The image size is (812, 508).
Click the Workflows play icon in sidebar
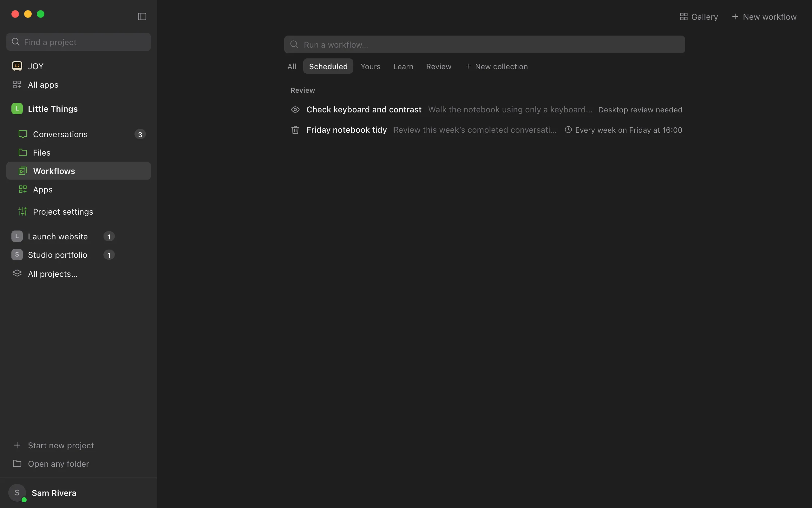(23, 171)
